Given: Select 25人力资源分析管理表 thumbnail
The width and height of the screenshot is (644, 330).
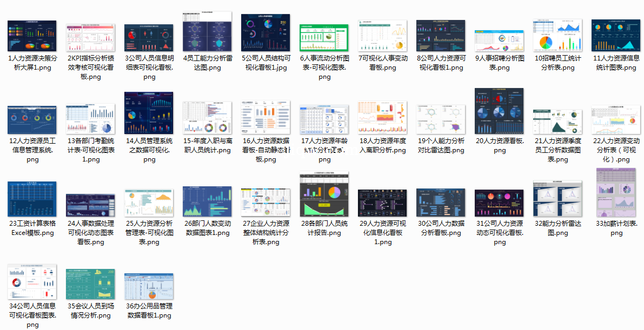Looking at the screenshot, I should pos(149,203).
